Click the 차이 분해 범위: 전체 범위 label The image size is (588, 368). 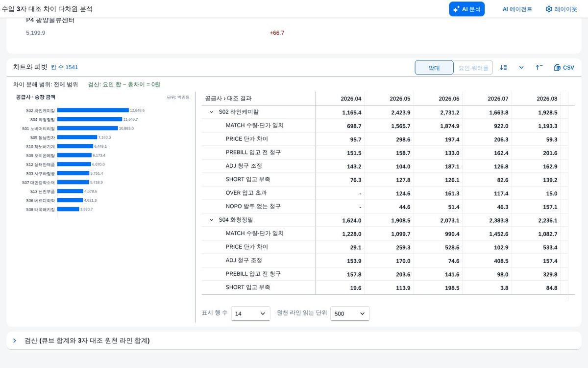46,84
